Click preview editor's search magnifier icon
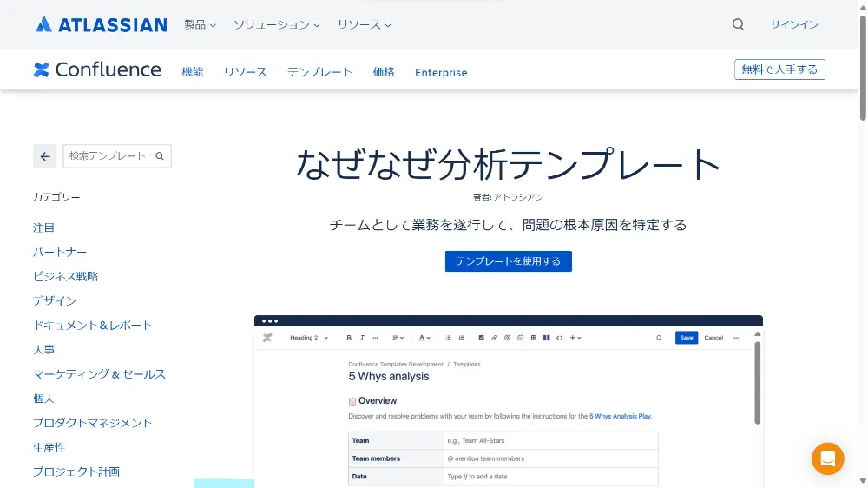 pos(659,338)
